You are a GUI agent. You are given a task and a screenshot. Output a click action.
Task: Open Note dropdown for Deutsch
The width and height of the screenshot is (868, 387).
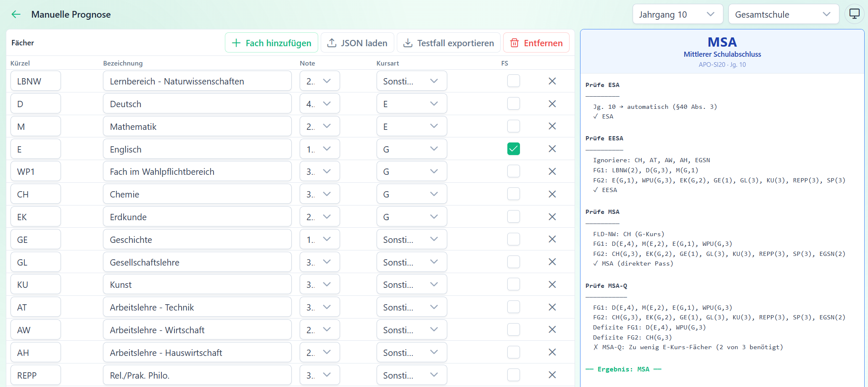(x=319, y=104)
